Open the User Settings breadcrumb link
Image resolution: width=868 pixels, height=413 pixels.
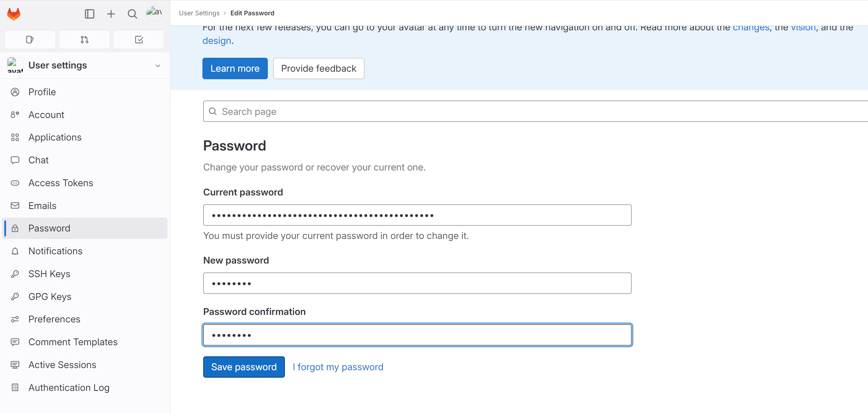click(x=199, y=13)
